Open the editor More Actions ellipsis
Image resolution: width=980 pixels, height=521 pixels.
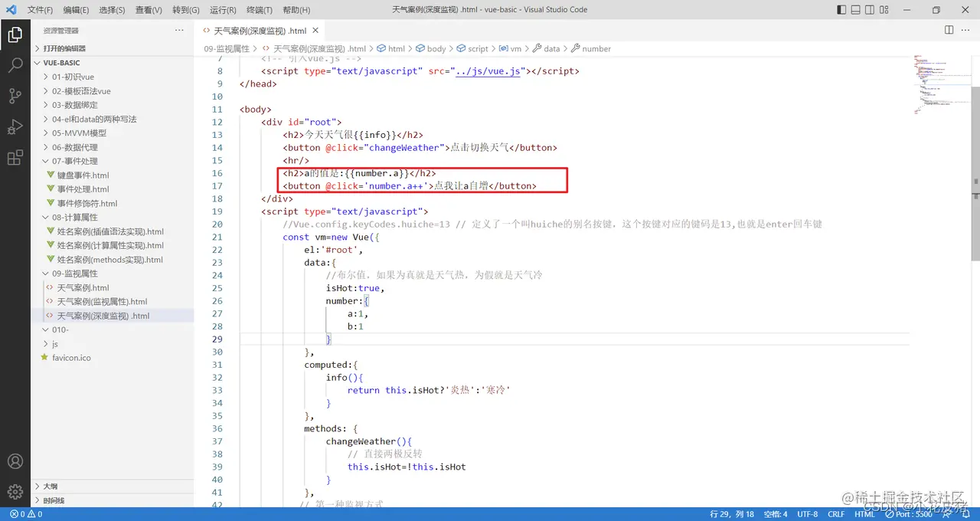[x=965, y=30]
